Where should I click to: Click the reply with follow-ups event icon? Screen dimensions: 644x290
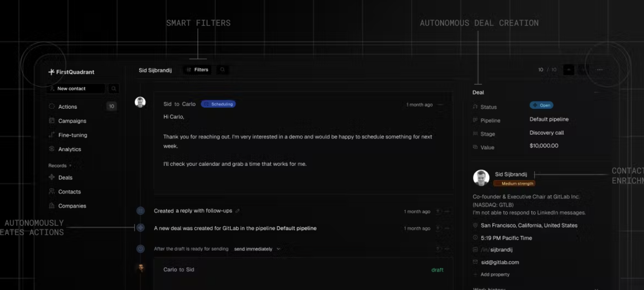[x=140, y=211]
